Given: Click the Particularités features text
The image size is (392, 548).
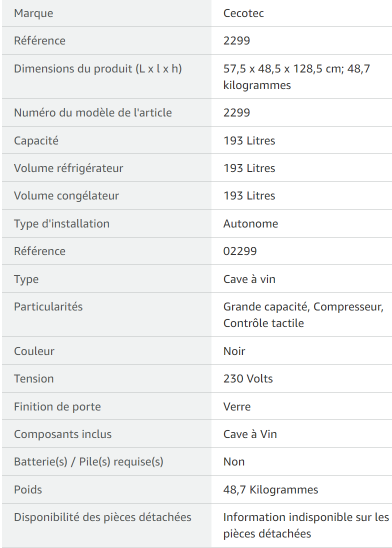Looking at the screenshot, I should (303, 315).
